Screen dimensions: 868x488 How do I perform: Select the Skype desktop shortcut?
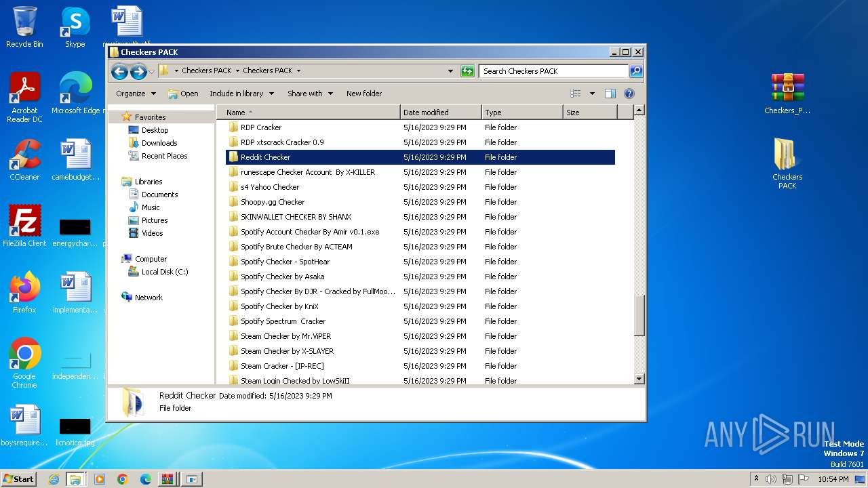point(75,27)
